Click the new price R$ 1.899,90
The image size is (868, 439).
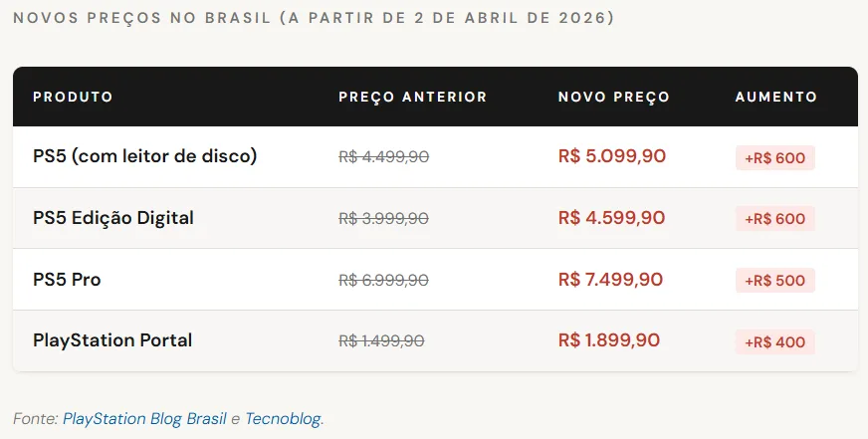609,340
